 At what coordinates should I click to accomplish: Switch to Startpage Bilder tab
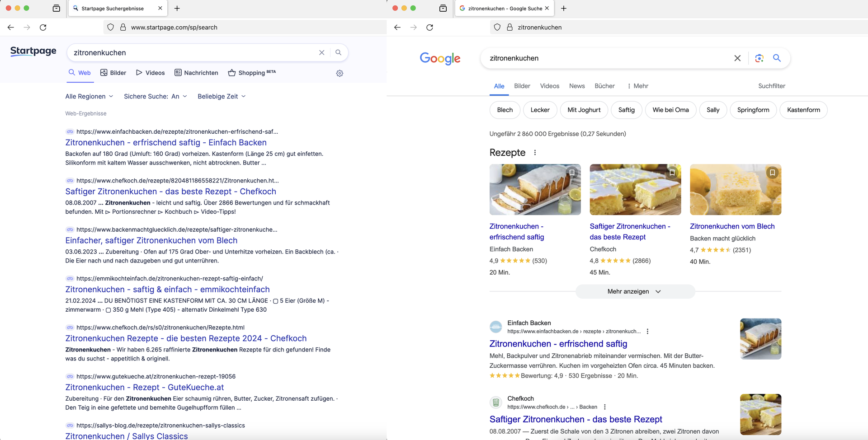point(113,73)
